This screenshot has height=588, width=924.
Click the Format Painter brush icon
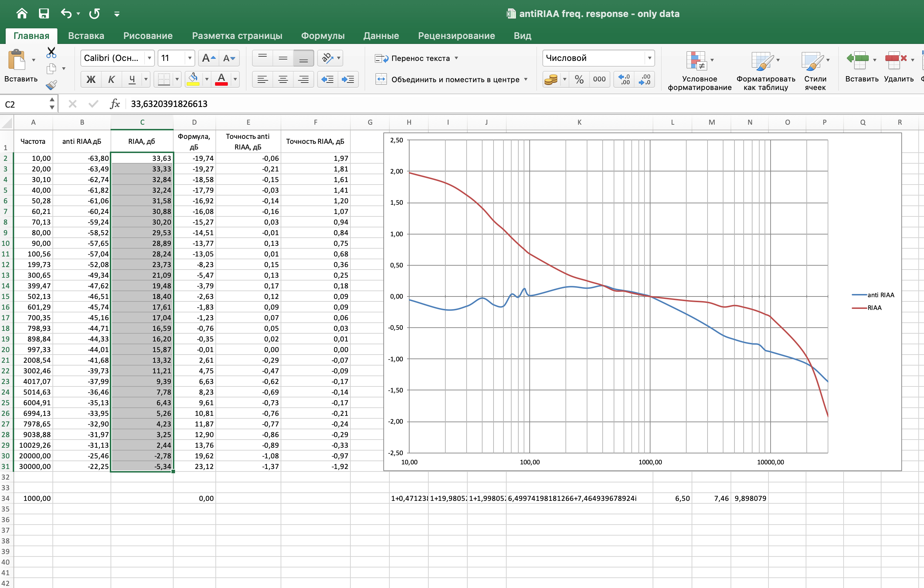point(51,85)
